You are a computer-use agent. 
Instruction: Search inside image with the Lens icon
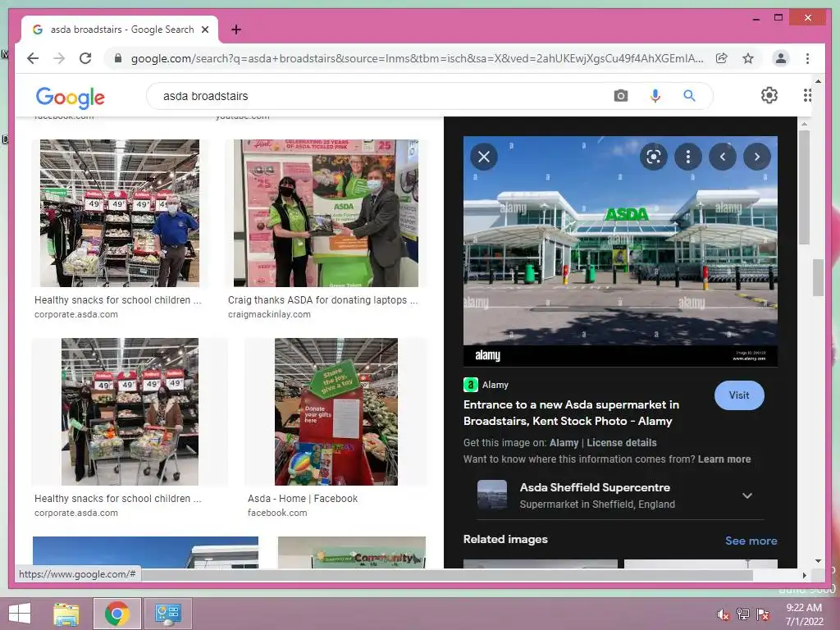pos(654,157)
